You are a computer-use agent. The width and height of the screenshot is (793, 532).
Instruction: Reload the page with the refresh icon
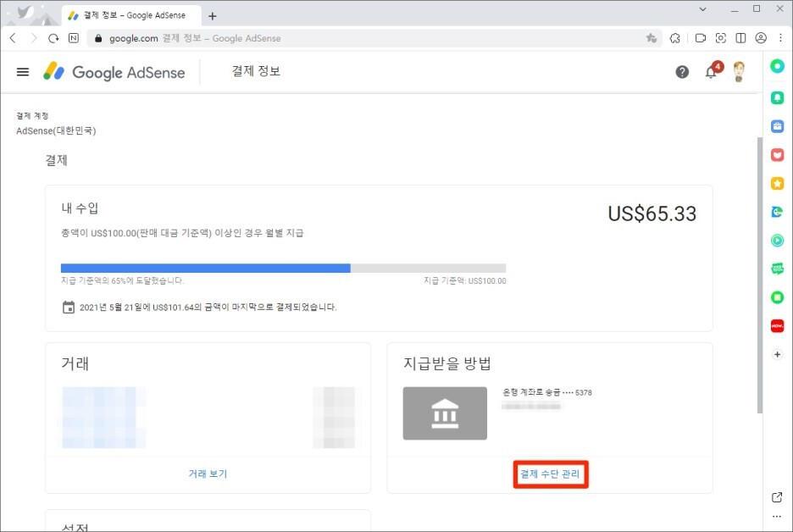pyautogui.click(x=53, y=38)
